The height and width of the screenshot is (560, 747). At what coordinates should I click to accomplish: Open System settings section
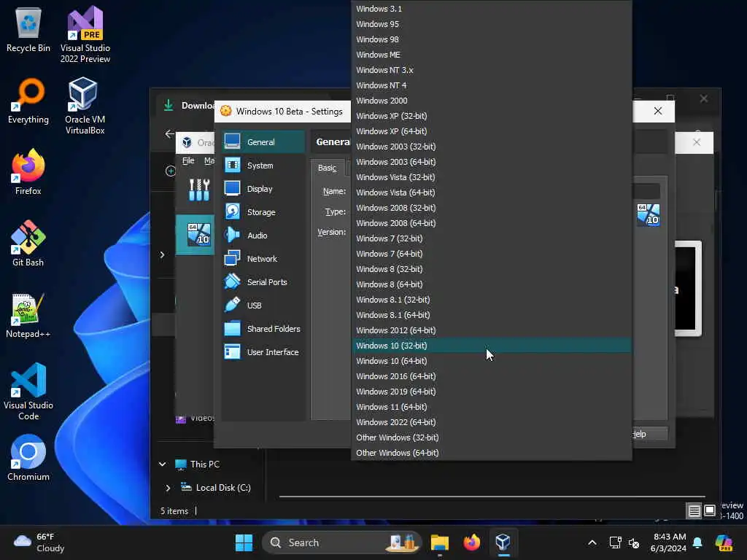point(263,166)
